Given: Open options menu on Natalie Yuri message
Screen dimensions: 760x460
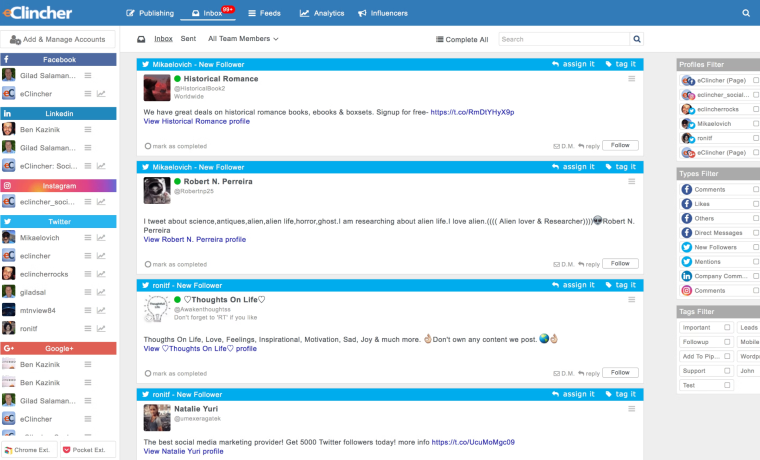Looking at the screenshot, I should [632, 409].
